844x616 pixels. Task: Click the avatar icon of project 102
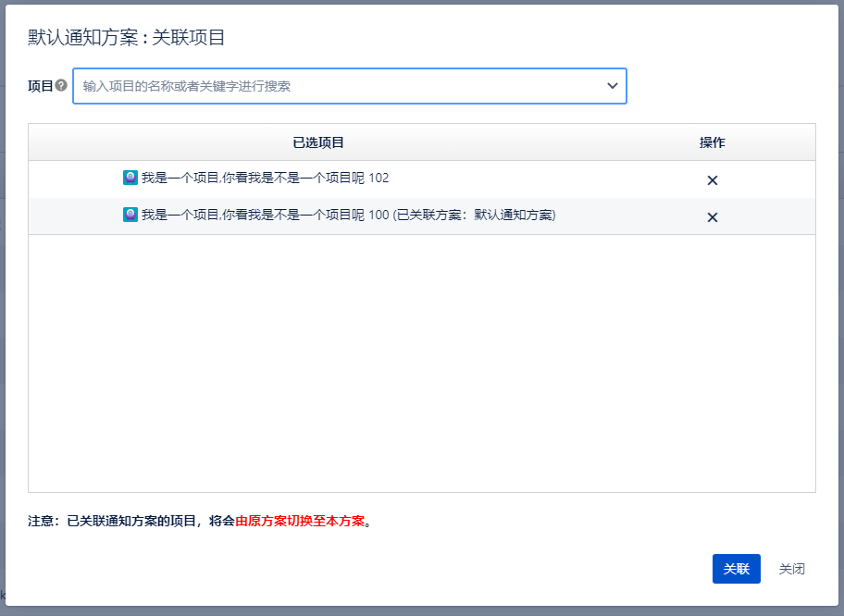click(x=130, y=178)
